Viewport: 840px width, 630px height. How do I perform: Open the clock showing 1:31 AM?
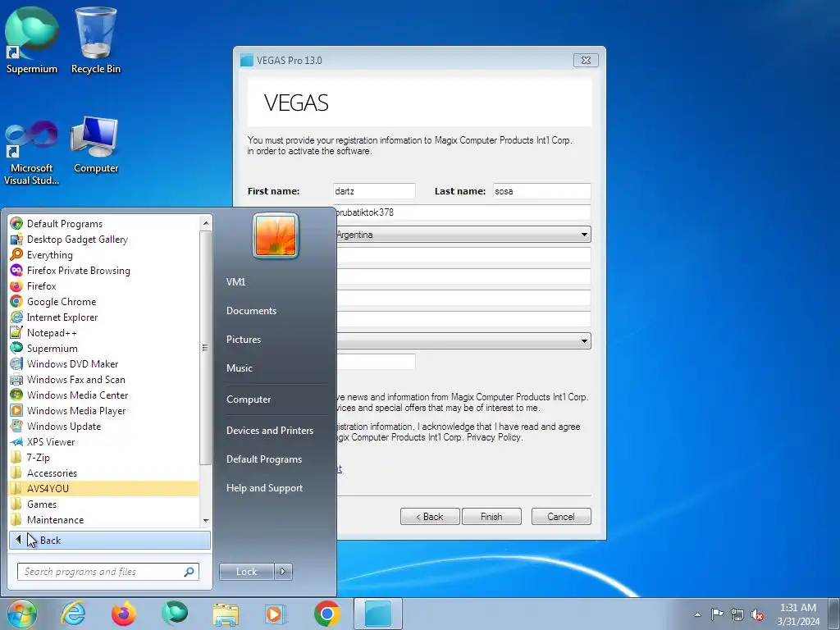798,614
